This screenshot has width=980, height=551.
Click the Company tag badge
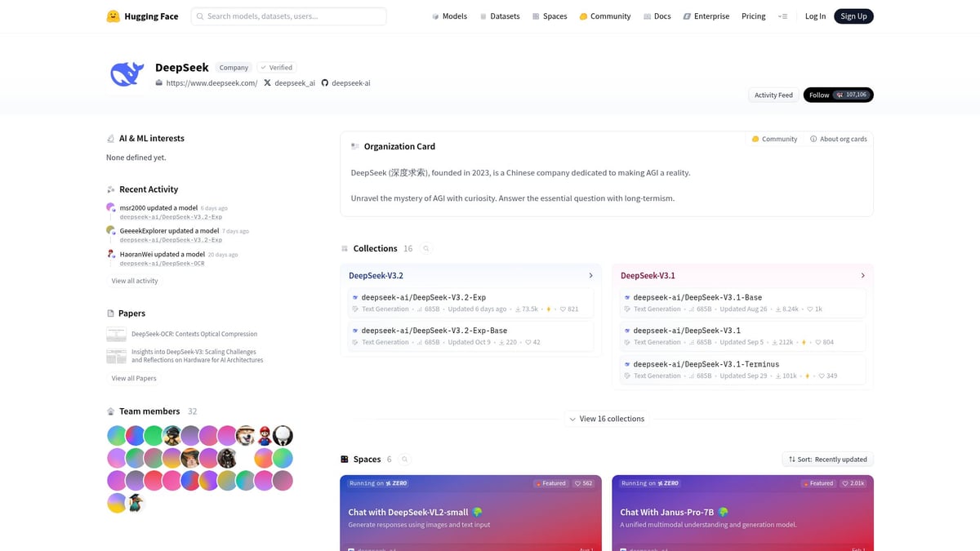tap(234, 68)
